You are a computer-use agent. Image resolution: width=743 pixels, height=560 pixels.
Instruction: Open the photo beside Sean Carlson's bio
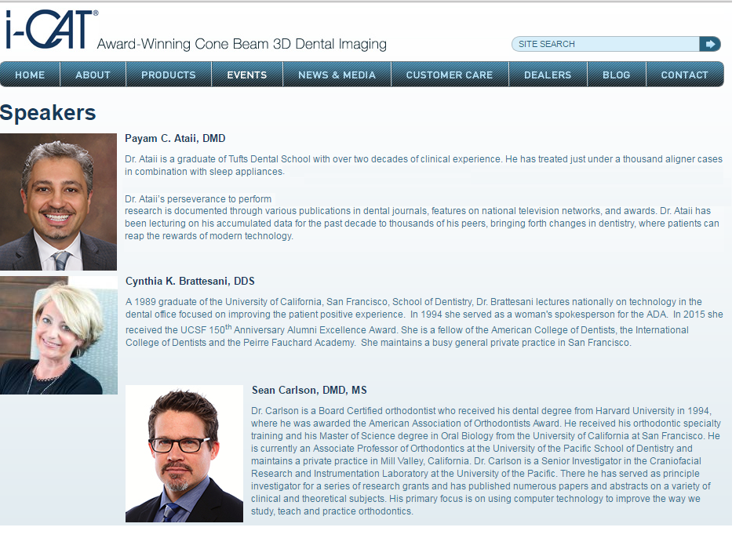[184, 453]
